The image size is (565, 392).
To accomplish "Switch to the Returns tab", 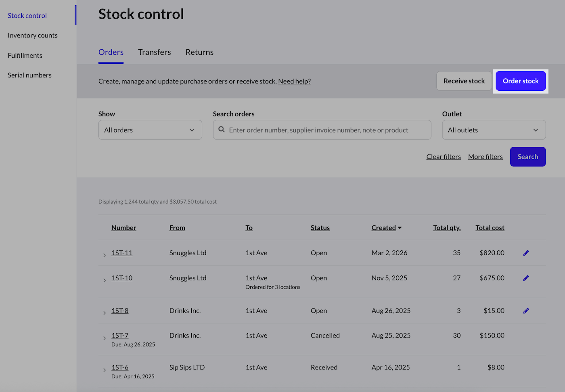I will click(199, 52).
